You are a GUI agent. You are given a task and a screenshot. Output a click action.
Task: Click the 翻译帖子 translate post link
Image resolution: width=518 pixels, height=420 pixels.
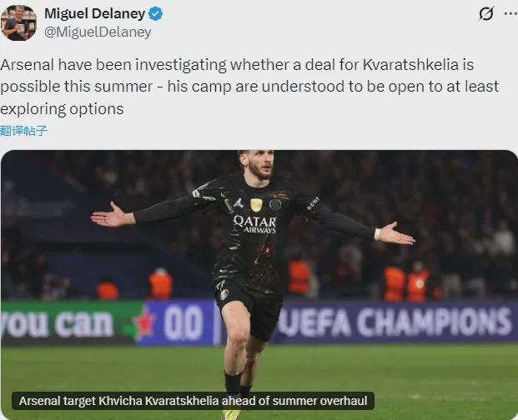click(23, 131)
